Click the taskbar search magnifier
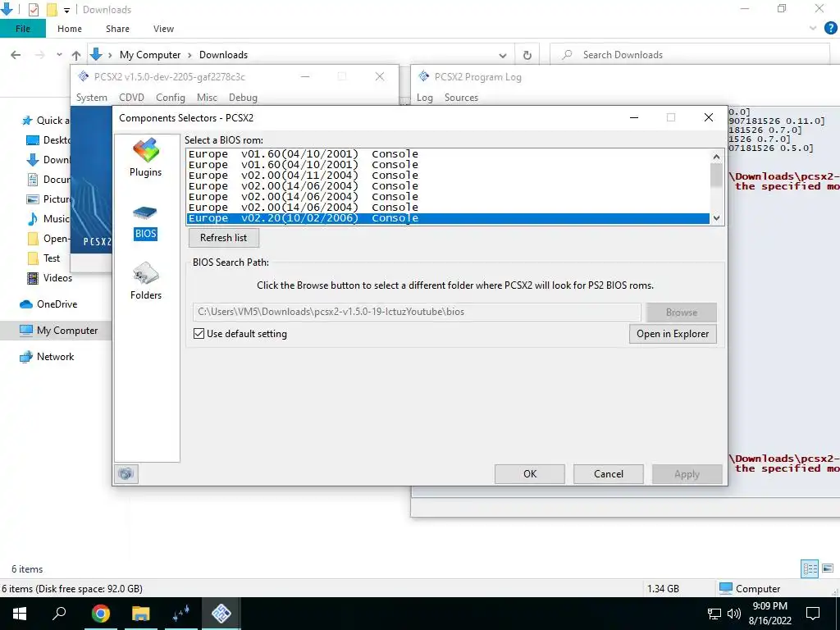Viewport: 840px width, 630px height. (x=59, y=613)
